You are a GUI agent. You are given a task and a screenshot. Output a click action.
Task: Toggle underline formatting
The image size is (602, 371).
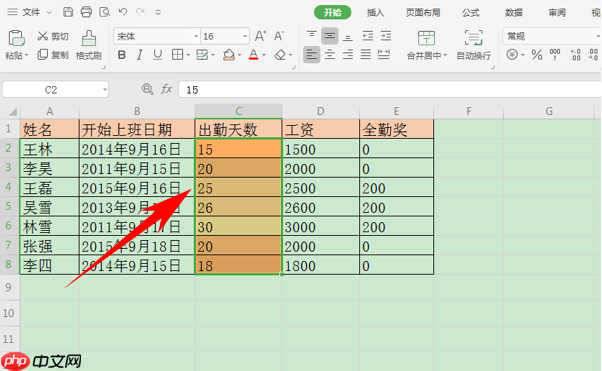[157, 55]
